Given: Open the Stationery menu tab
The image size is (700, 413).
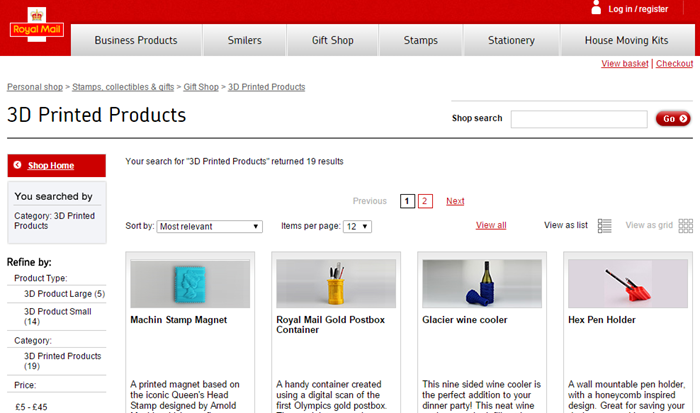Looking at the screenshot, I should click(512, 40).
